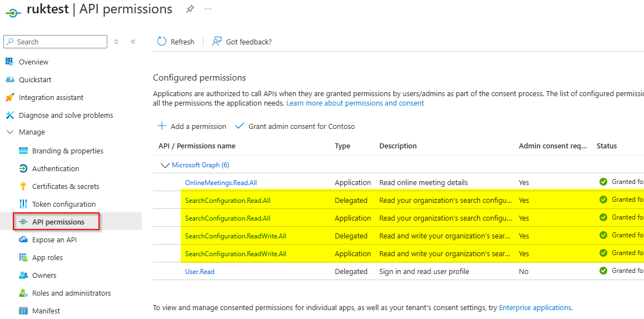This screenshot has width=644, height=319.
Task: Click the Grant admin consent checkmark icon
Action: (x=240, y=126)
